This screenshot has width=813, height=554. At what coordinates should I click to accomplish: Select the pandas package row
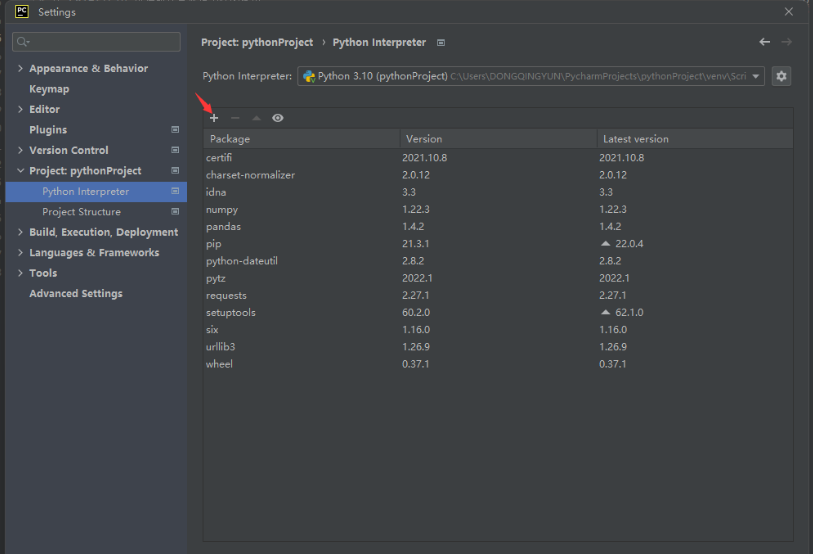498,226
